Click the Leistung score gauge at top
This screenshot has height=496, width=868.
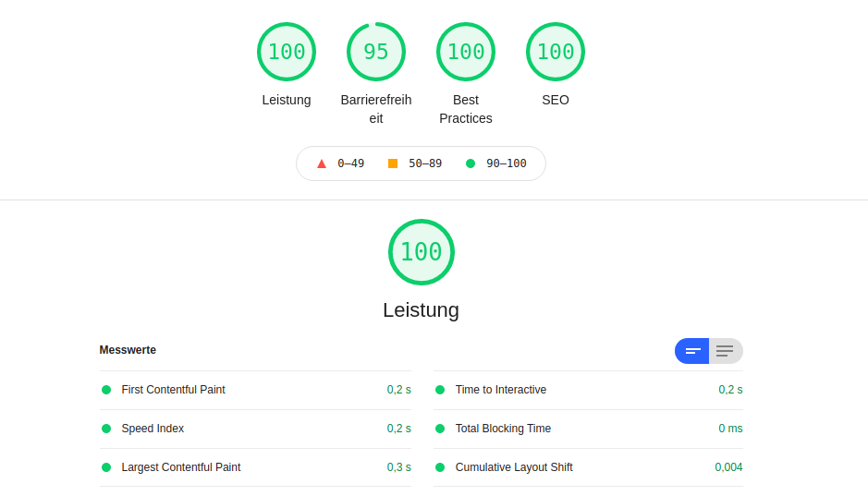click(287, 52)
